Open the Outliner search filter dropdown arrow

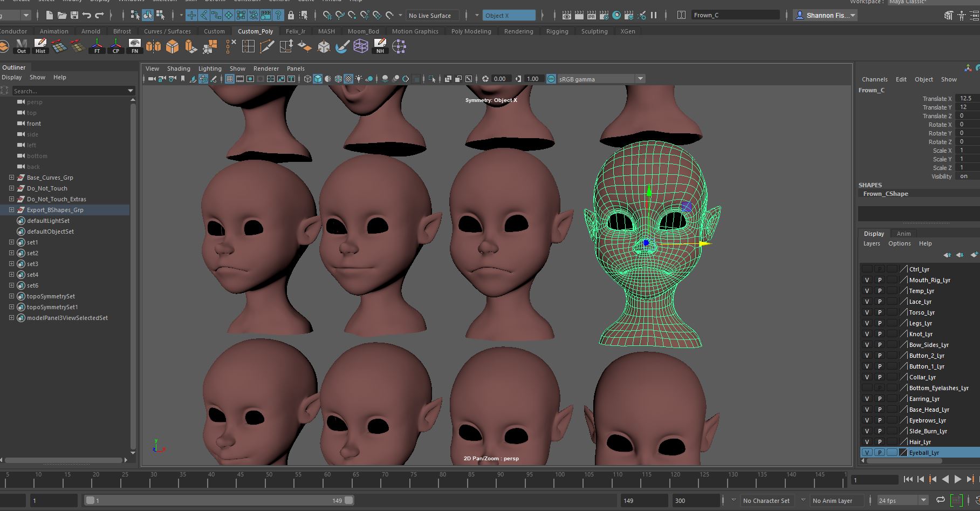131,91
